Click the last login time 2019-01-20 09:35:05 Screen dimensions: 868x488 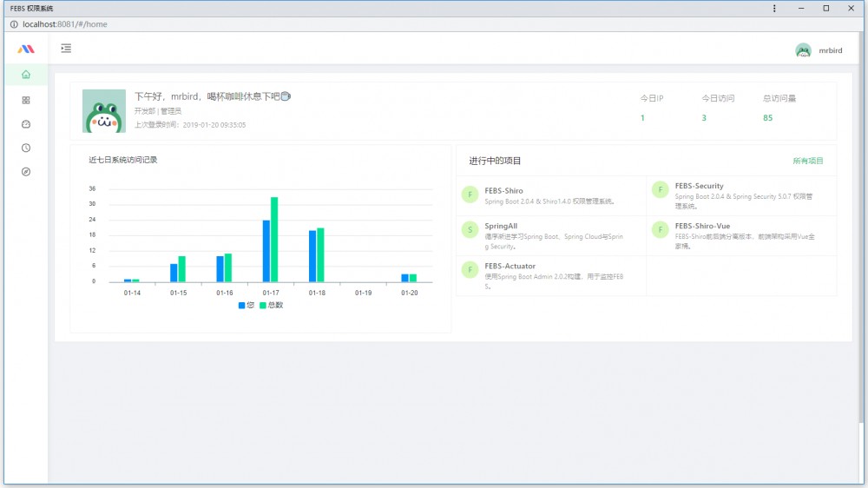[214, 125]
